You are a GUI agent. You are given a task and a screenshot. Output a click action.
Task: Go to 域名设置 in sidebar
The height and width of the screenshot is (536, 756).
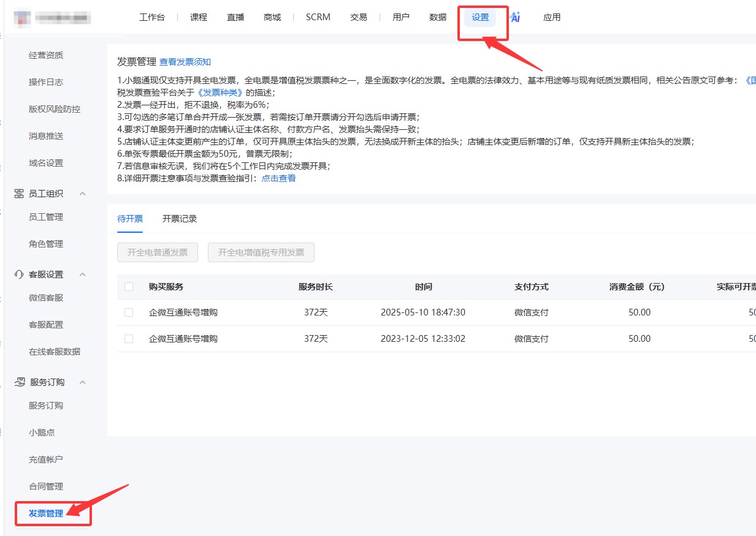pyautogui.click(x=46, y=163)
